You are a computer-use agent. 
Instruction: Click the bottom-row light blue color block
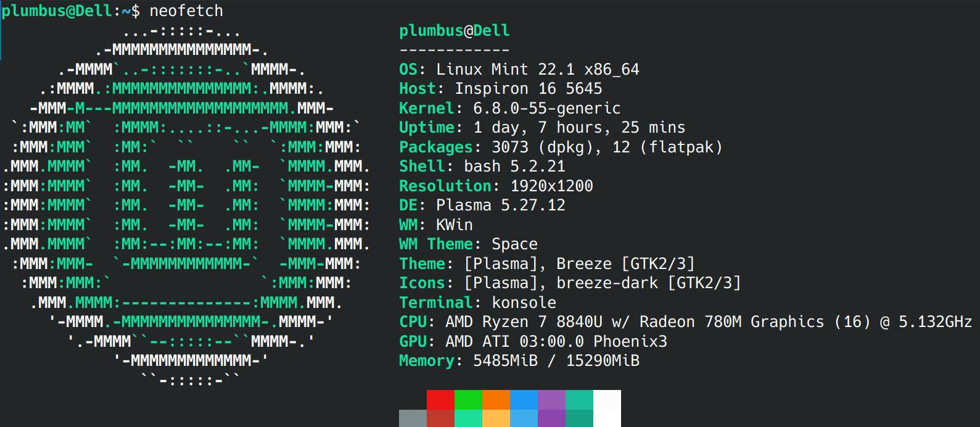(x=524, y=418)
